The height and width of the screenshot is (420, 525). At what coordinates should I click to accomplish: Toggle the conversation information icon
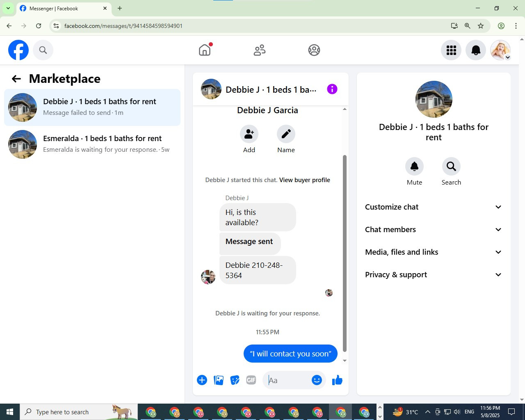332,89
